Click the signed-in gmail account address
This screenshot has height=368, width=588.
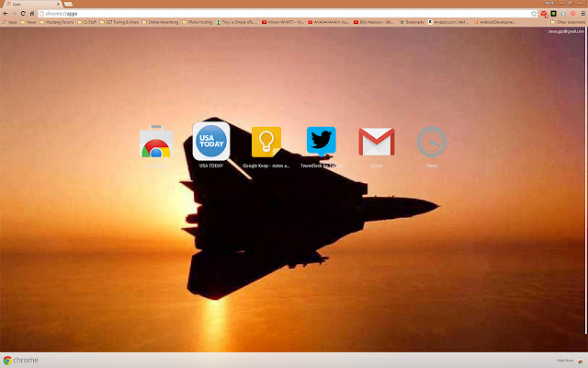point(566,31)
